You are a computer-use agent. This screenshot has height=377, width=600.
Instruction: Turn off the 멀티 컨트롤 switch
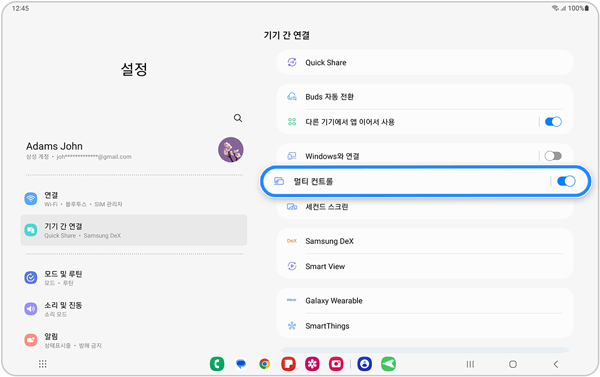(566, 181)
